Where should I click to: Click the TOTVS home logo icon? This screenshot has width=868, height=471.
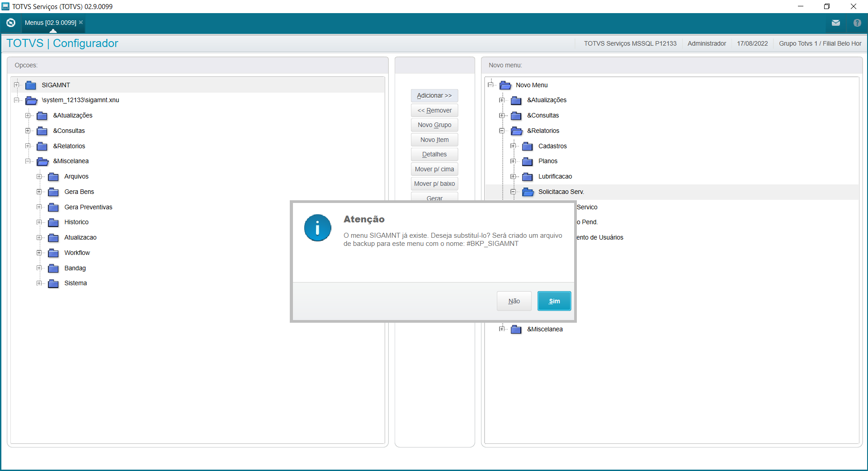click(11, 23)
